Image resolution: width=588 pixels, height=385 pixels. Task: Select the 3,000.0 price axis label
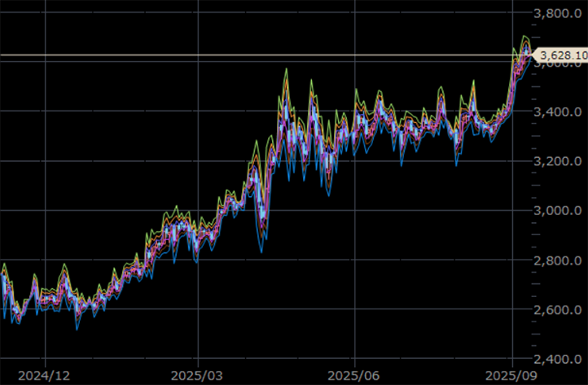pyautogui.click(x=557, y=211)
